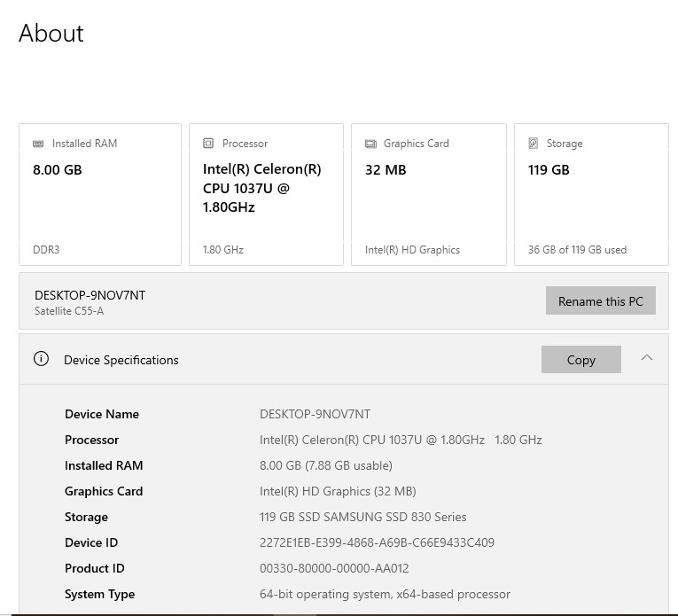Select the Processor value in specifications list
This screenshot has height=616, width=678.
[x=401, y=440]
